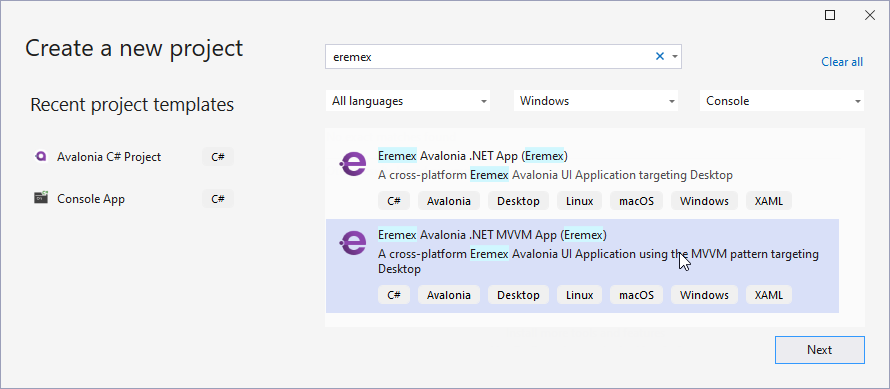The height and width of the screenshot is (389, 890).
Task: Click the Console App icon in recent templates
Action: click(x=41, y=199)
